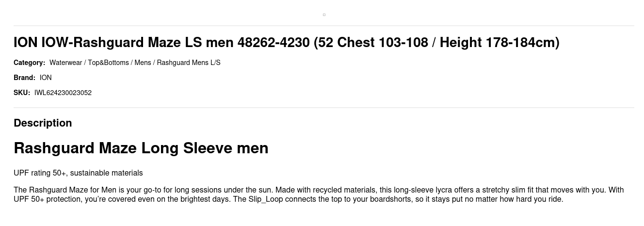
Task: Click the small broken image placeholder at top
Action: [x=324, y=15]
